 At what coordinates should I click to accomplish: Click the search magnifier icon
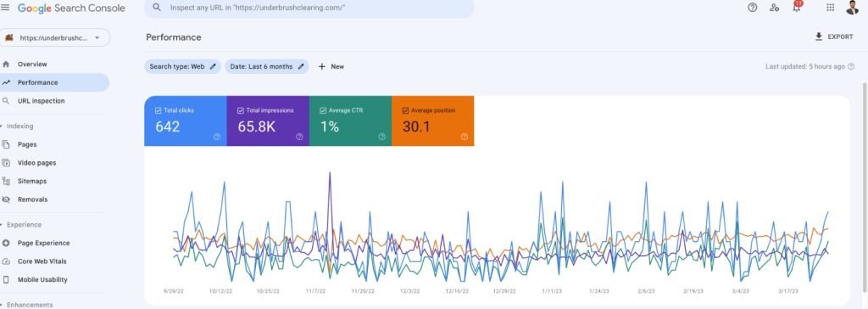coord(157,8)
